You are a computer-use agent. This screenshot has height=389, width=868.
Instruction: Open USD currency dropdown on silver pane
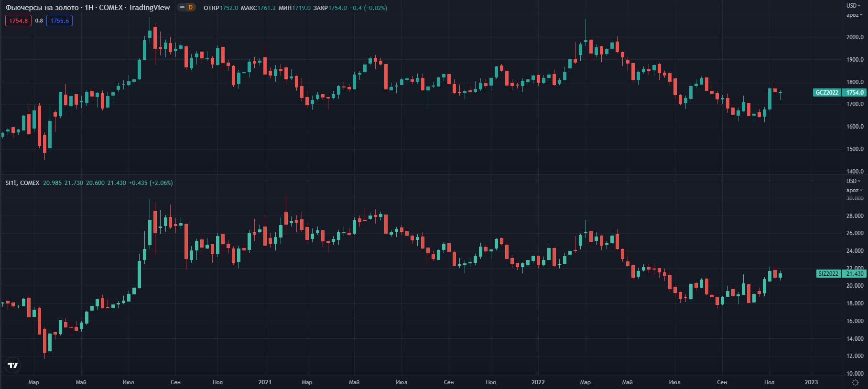pyautogui.click(x=854, y=181)
